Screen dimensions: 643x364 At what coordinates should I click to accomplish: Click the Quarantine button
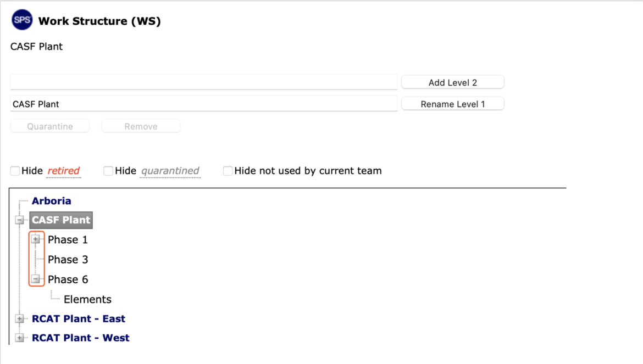[50, 126]
